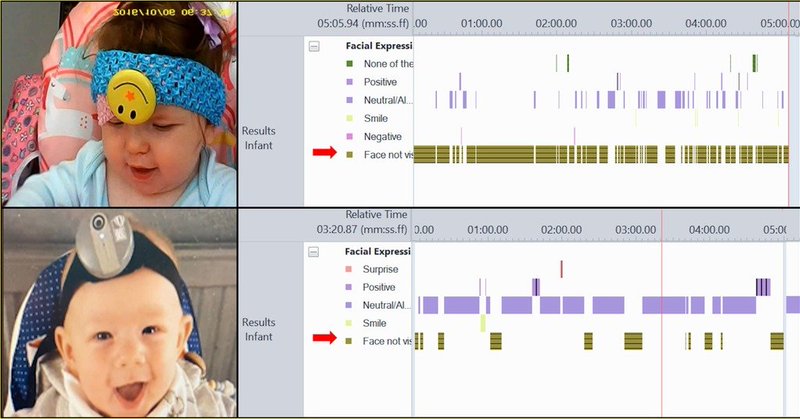The height and width of the screenshot is (419, 800).
Task: Click the 02:00.00 mark on the top ruler
Action: 556,23
